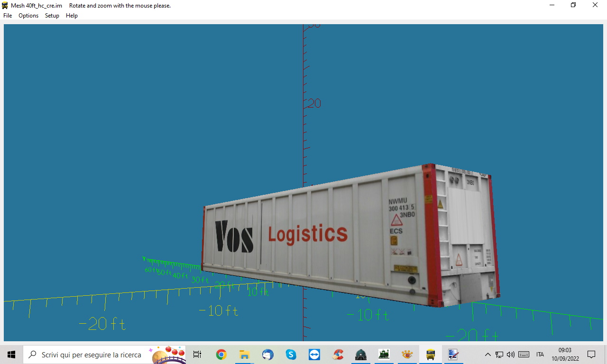Viewport: 607px width, 364px height.
Task: Restore down the mesh viewer window
Action: (573, 5)
